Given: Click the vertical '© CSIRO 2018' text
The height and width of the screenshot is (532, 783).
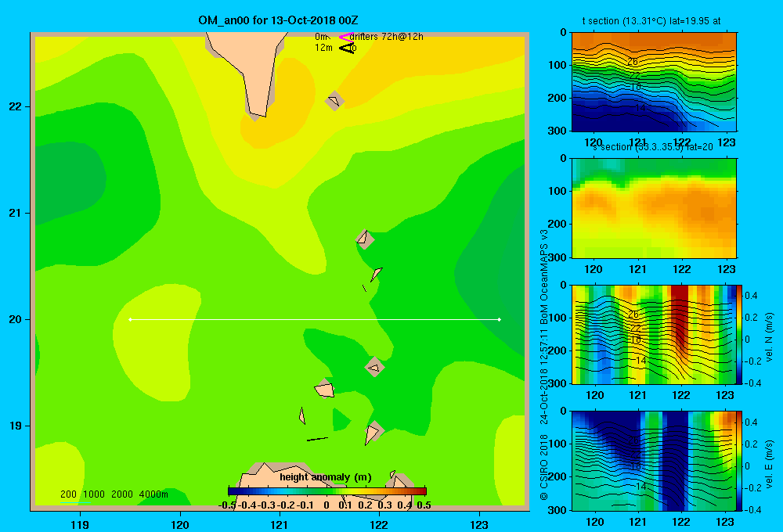Looking at the screenshot, I should 544,468.
